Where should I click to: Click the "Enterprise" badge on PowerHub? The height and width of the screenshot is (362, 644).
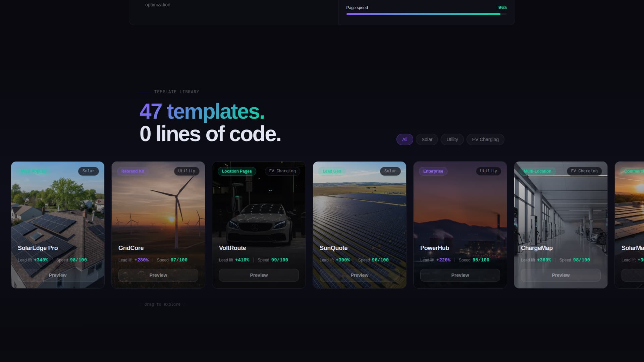[x=433, y=171]
